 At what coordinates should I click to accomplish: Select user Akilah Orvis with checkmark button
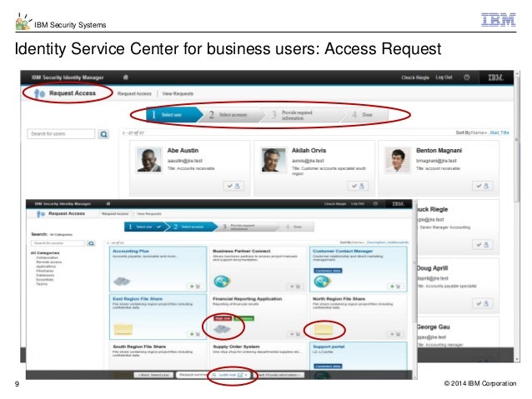click(358, 186)
